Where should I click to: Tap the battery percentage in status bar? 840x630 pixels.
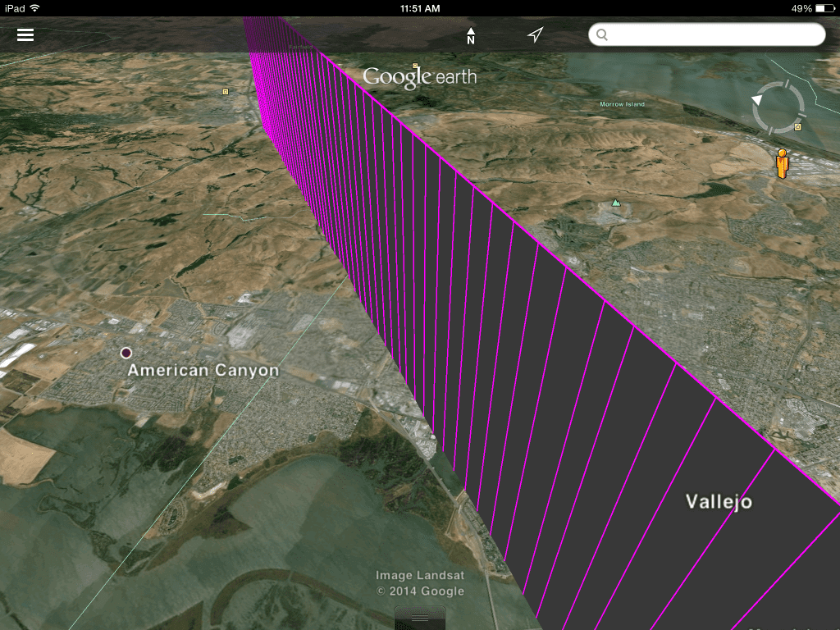(801, 8)
